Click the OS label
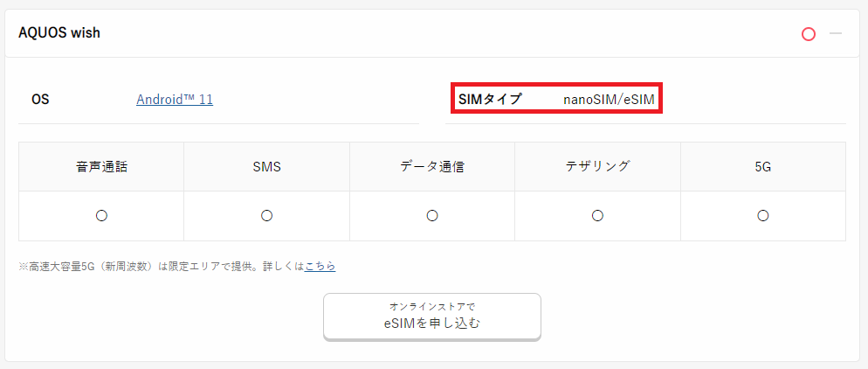Image resolution: width=868 pixels, height=369 pixels. (40, 100)
